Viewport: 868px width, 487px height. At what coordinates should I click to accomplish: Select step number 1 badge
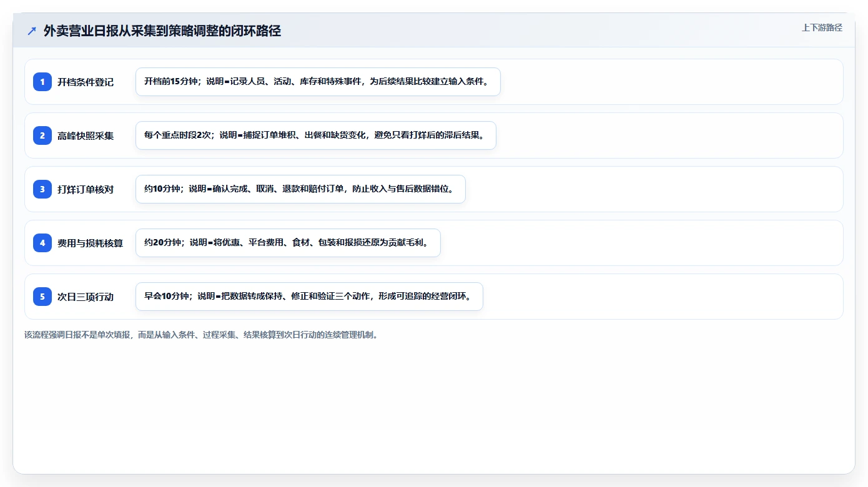(42, 82)
